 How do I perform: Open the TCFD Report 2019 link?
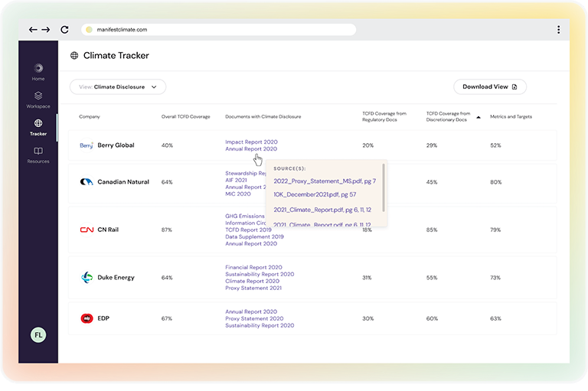click(x=248, y=230)
